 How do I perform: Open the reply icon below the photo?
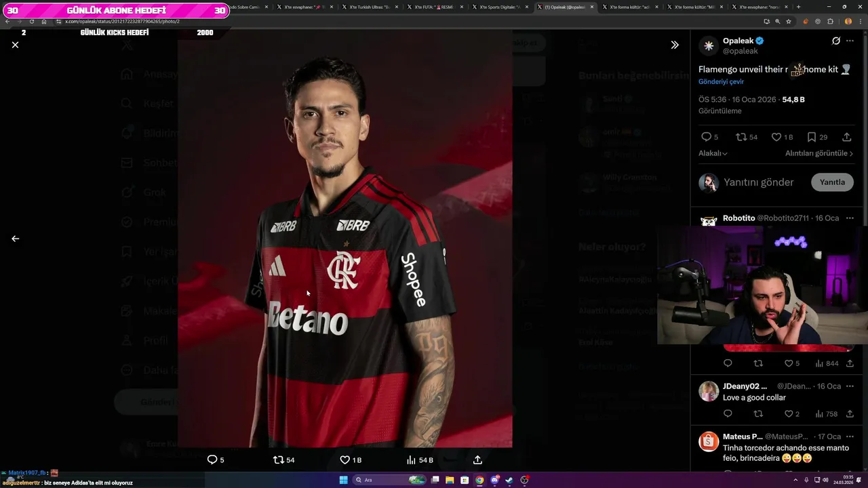212,460
